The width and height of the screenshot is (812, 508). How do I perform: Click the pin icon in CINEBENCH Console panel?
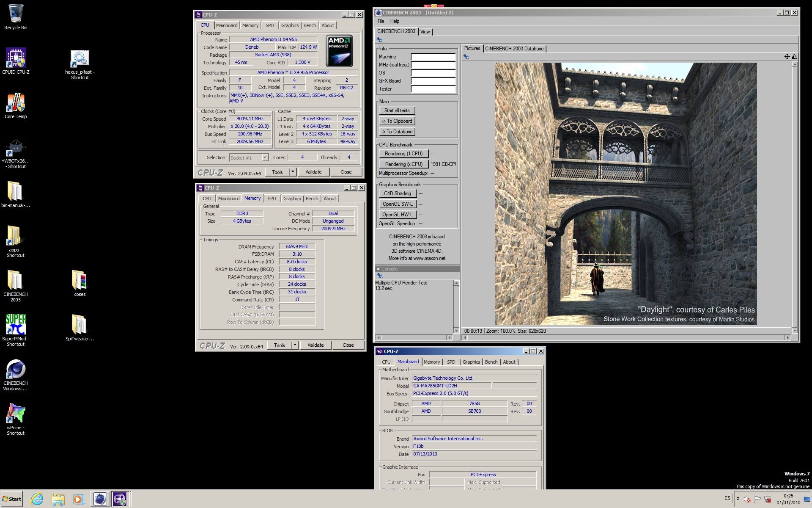pos(379,276)
